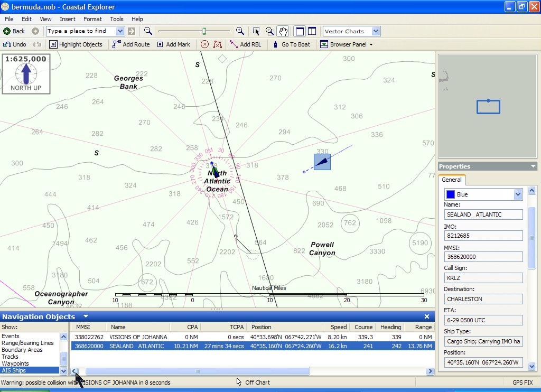Click the blue color swatch in Properties
Image resolution: width=541 pixels, height=392 pixels.
[451, 194]
